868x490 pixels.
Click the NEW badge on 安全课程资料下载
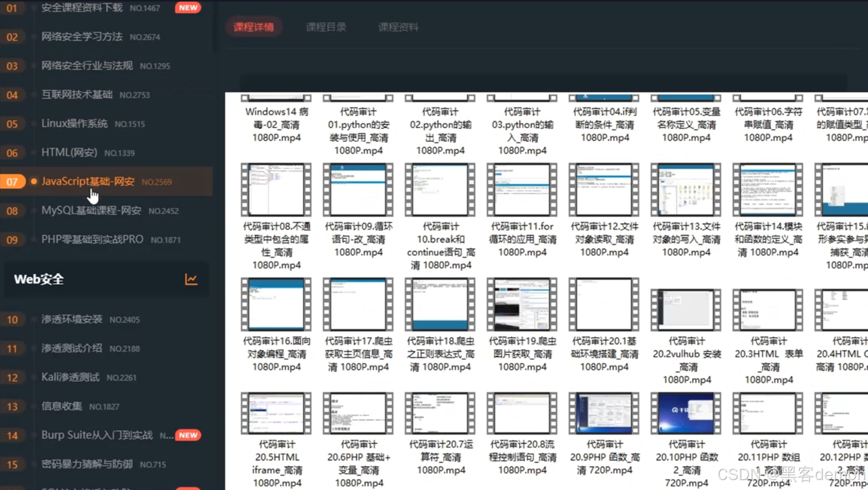pyautogui.click(x=187, y=8)
